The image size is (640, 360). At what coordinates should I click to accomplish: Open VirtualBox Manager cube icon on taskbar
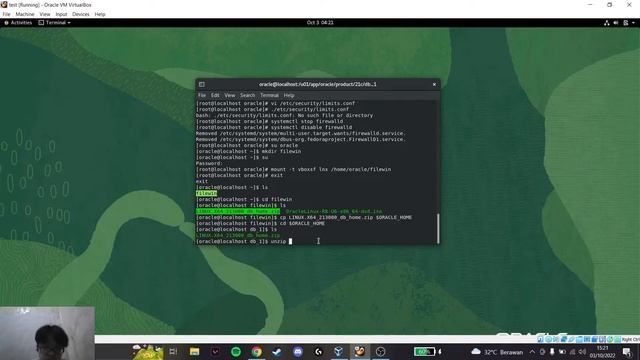tap(339, 351)
